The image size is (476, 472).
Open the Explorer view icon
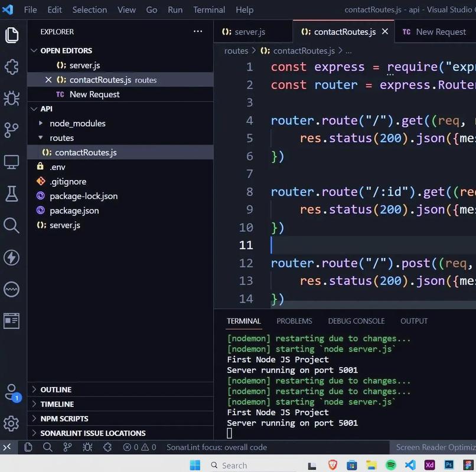tap(12, 35)
